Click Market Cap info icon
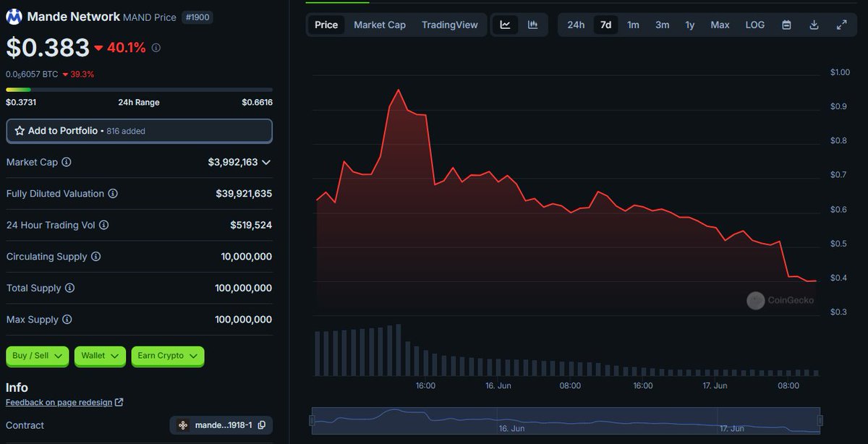868x444 pixels. point(67,162)
